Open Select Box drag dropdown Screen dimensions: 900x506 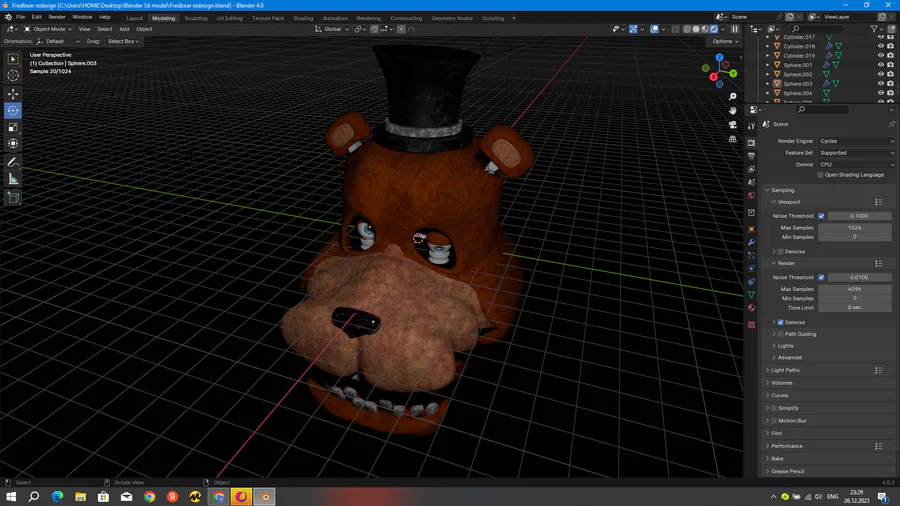(x=123, y=41)
